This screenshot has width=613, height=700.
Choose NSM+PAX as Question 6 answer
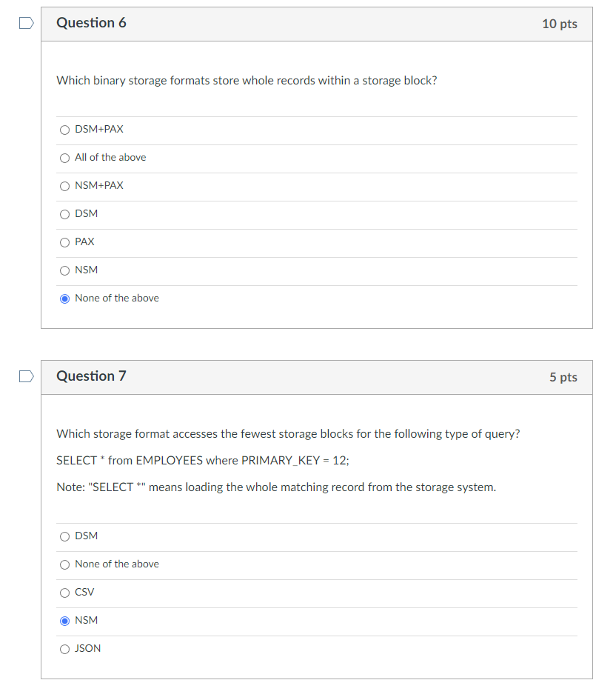pyautogui.click(x=64, y=186)
